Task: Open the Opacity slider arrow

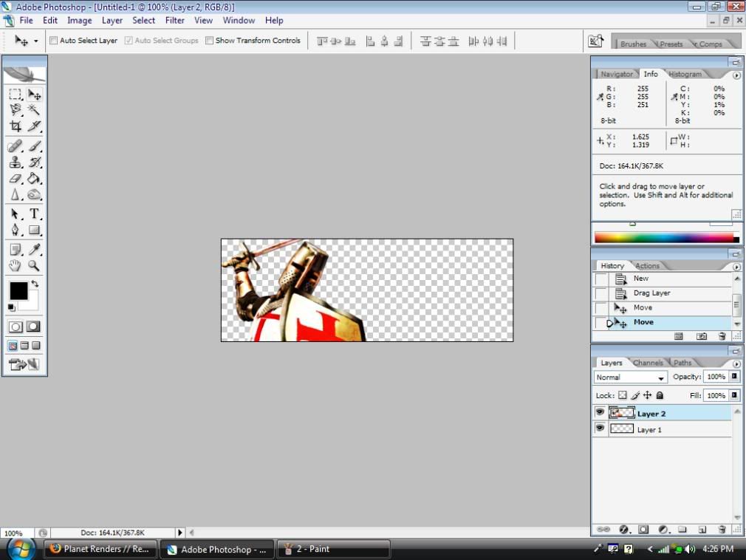Action: (735, 376)
